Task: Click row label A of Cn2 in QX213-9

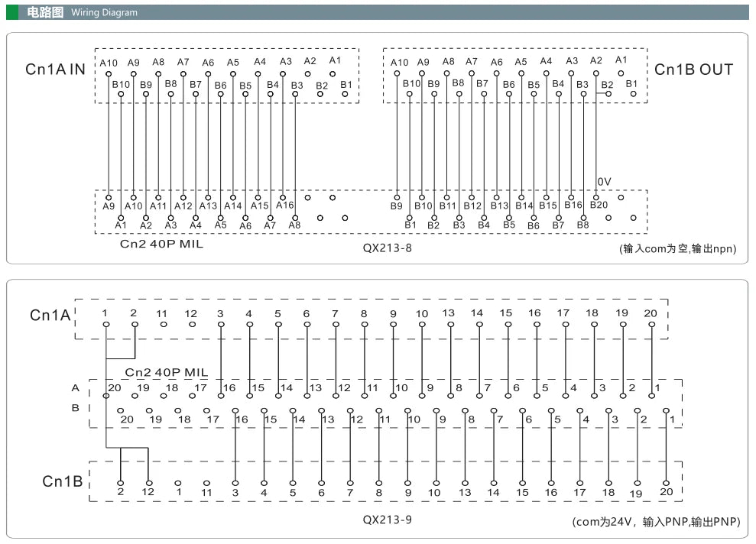Action: point(75,388)
